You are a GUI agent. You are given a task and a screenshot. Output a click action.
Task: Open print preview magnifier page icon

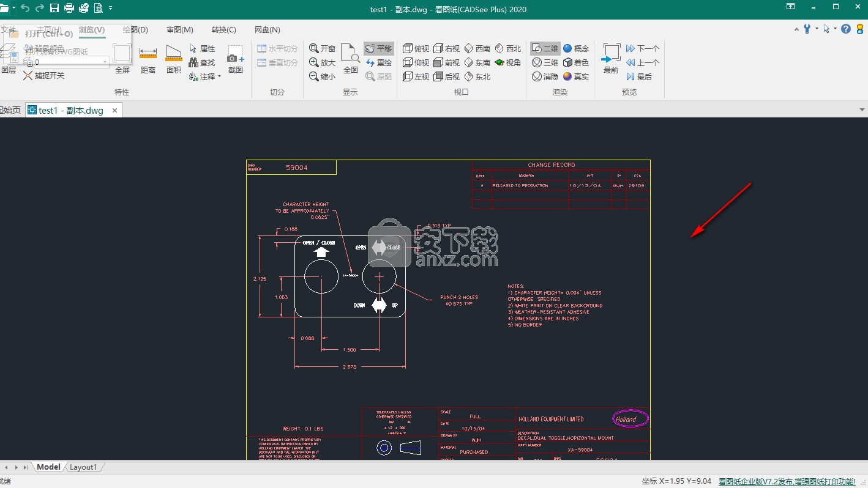pos(98,9)
